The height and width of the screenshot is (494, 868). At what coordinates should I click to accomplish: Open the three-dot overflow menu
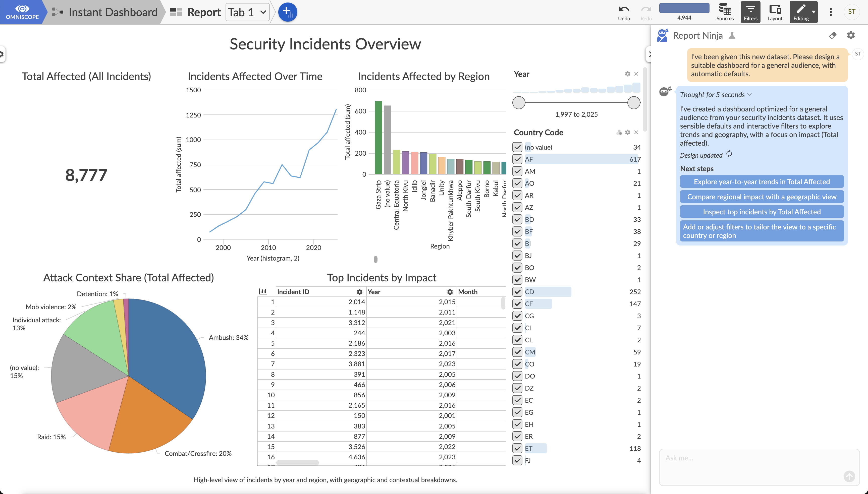coord(831,12)
